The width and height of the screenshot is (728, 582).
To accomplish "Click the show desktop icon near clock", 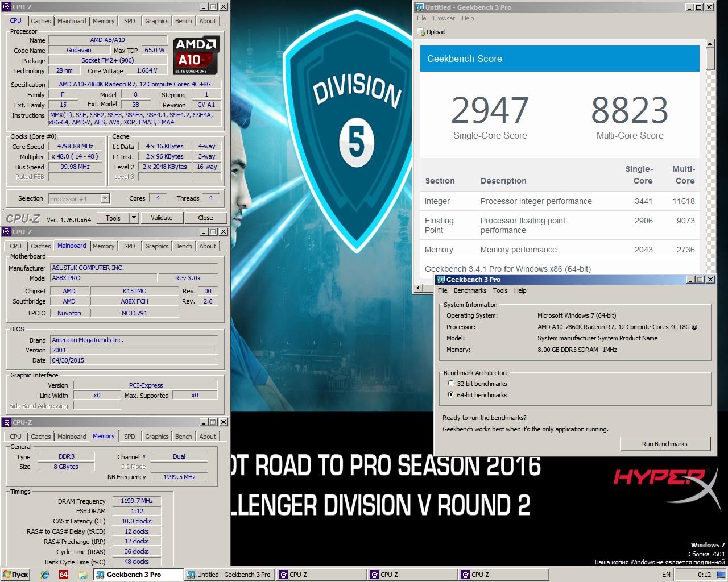I will pos(721,575).
